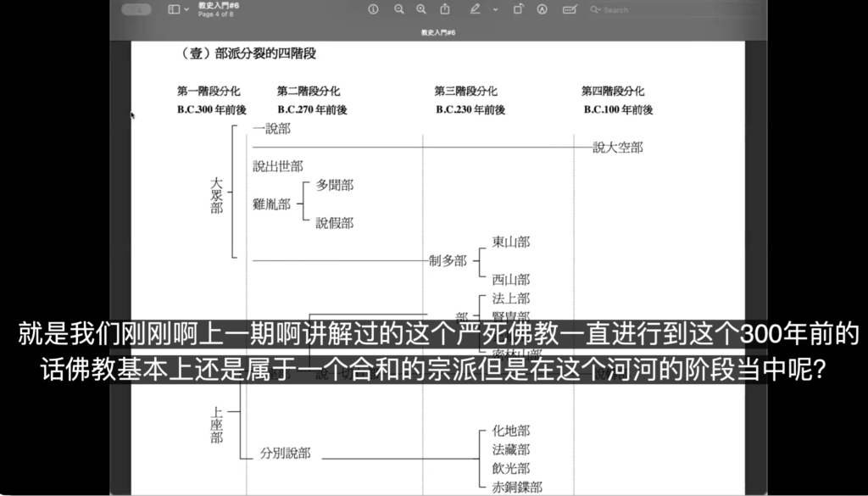Click the 制多部 node in the diagram
The image size is (868, 496).
[x=448, y=261]
